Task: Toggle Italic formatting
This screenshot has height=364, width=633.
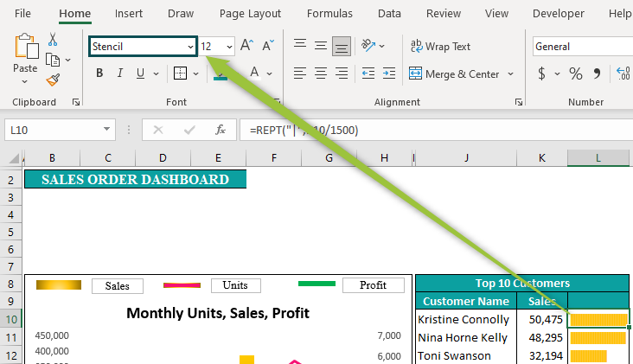Action: 119,73
